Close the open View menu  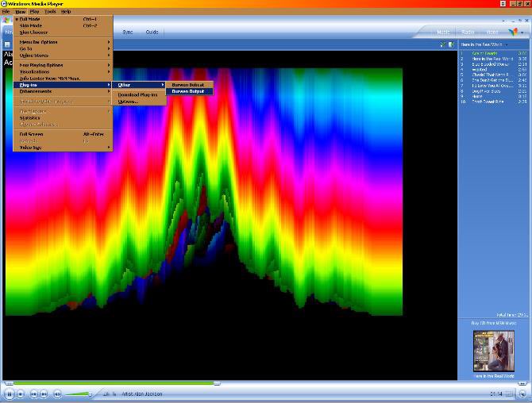[x=21, y=12]
